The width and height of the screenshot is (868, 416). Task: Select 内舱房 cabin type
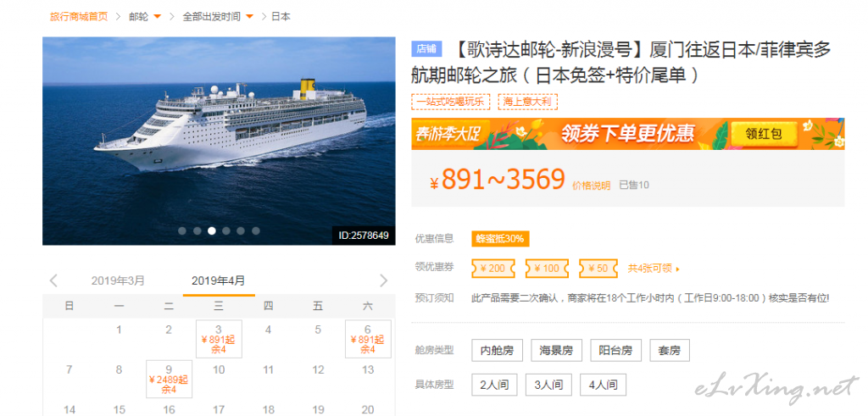(x=497, y=350)
